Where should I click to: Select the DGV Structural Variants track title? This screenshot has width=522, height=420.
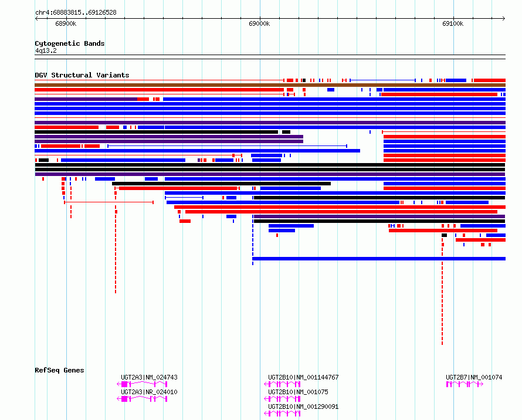point(82,75)
